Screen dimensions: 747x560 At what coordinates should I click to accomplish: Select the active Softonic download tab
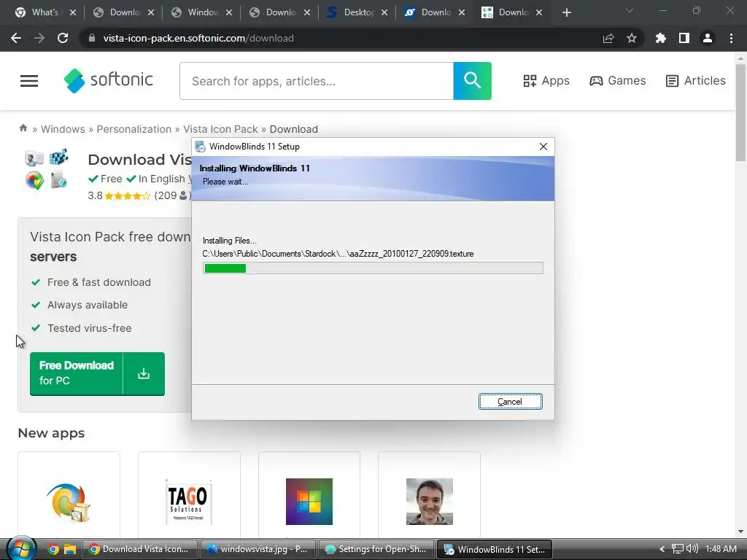(512, 12)
